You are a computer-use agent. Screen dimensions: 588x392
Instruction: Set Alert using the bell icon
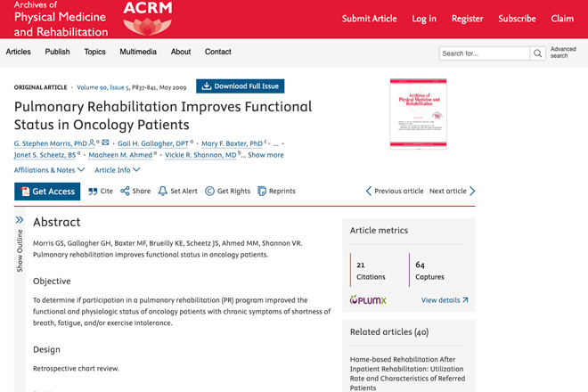click(162, 191)
